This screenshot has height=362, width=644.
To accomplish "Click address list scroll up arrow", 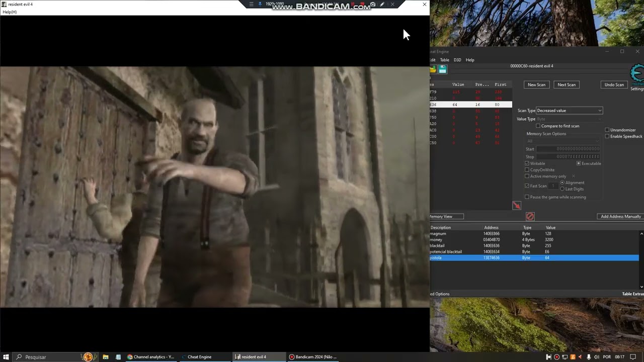I will pyautogui.click(x=641, y=234).
